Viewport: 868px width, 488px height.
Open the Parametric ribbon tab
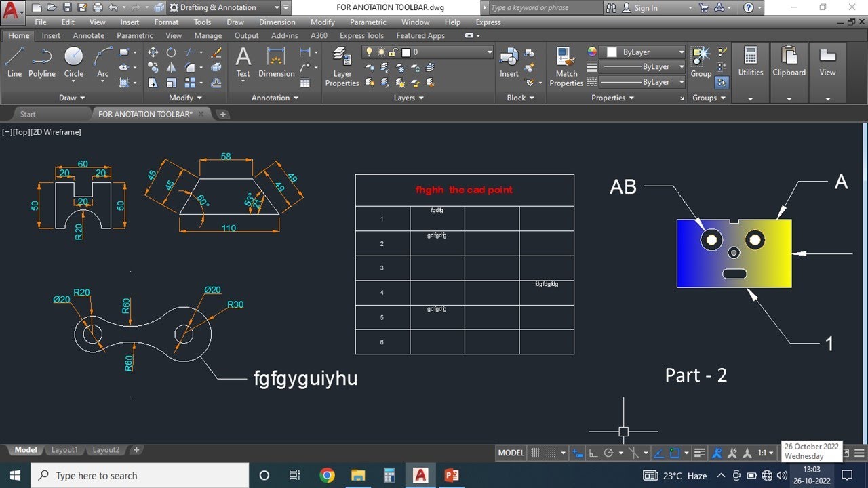point(135,35)
